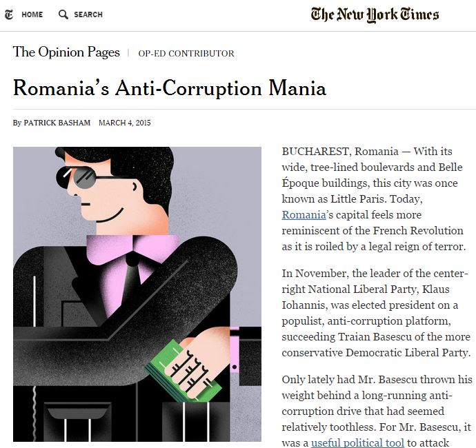The height and width of the screenshot is (448, 476).
Task: Open author Patrick Basham's byline link
Action: click(57, 123)
